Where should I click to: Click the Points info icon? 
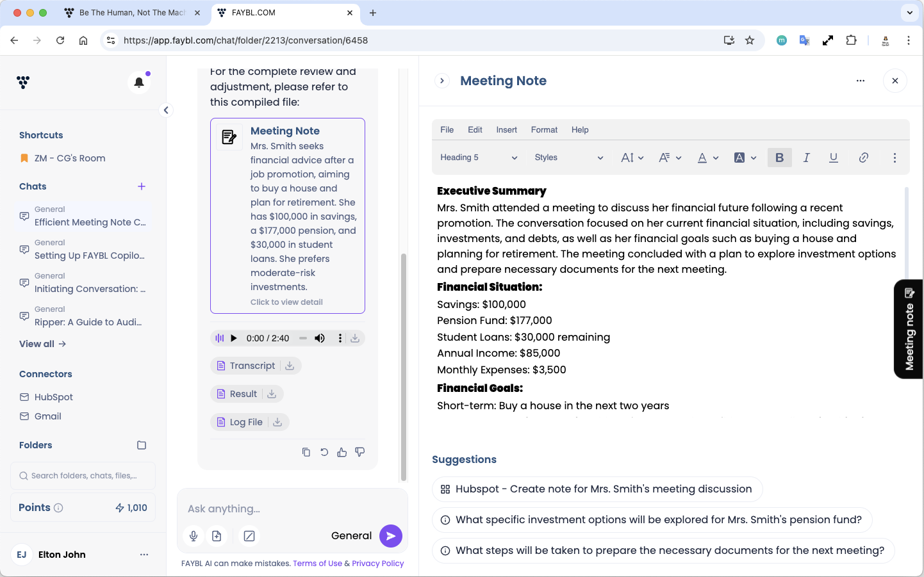coord(58,508)
